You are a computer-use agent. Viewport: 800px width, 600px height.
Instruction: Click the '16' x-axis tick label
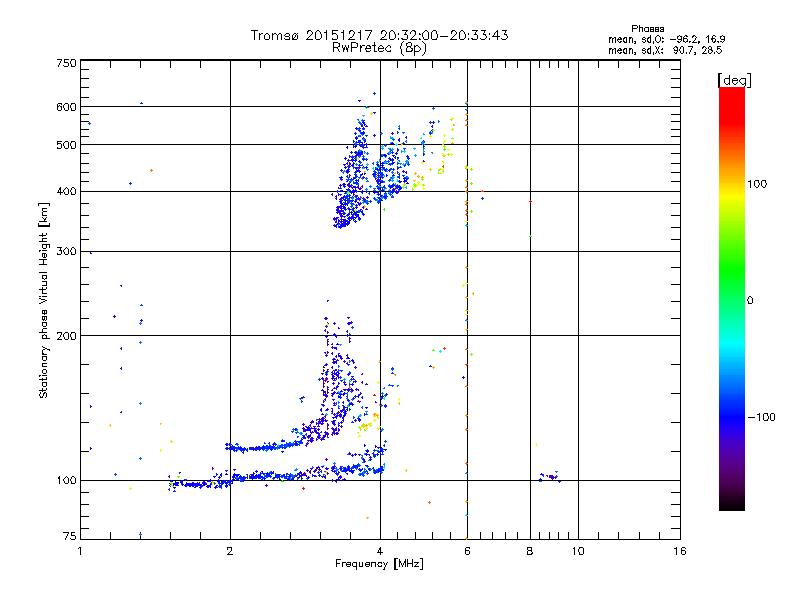[x=680, y=551]
